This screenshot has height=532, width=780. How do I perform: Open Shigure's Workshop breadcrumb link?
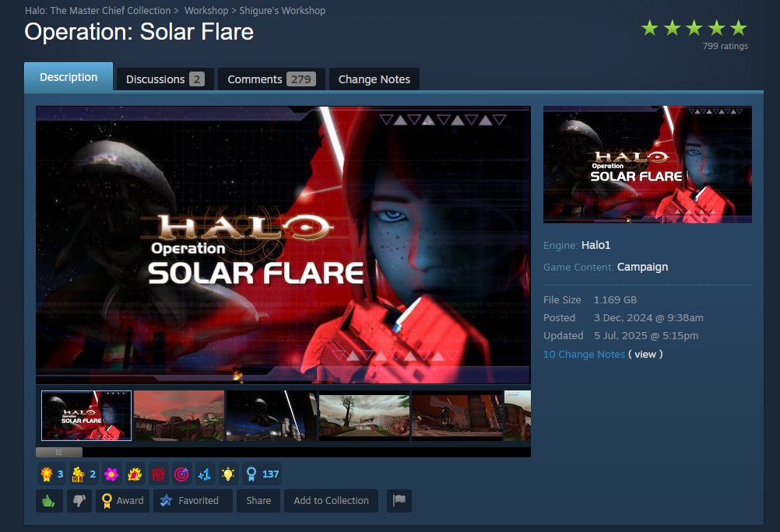282,10
